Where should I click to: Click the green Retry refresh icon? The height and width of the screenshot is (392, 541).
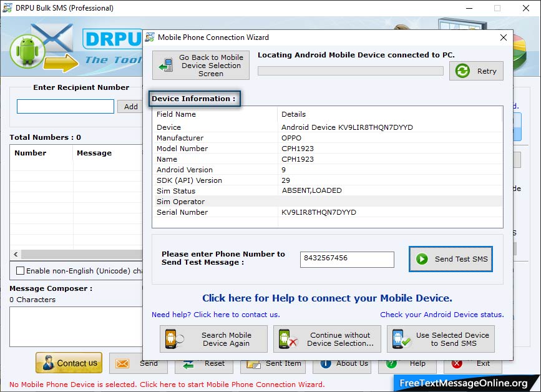(462, 71)
